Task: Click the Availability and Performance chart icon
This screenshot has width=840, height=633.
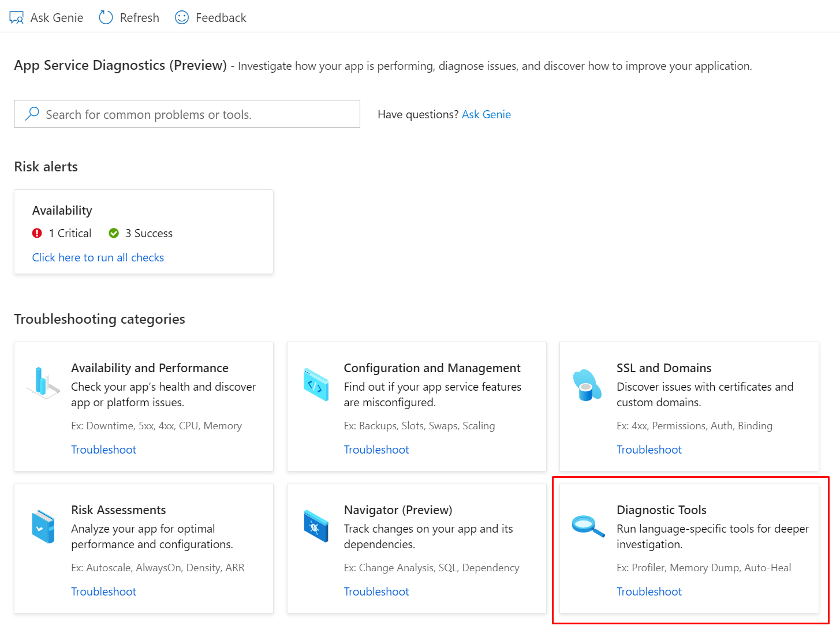Action: pyautogui.click(x=43, y=383)
